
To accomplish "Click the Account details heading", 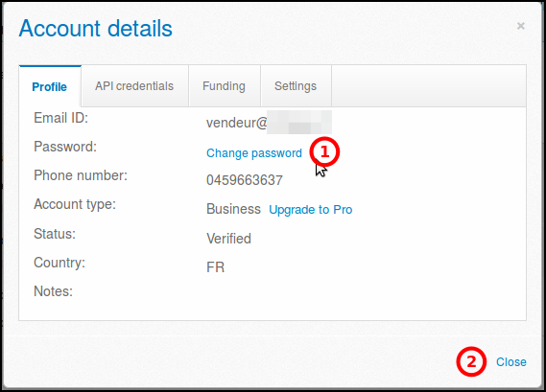I will coord(96,29).
